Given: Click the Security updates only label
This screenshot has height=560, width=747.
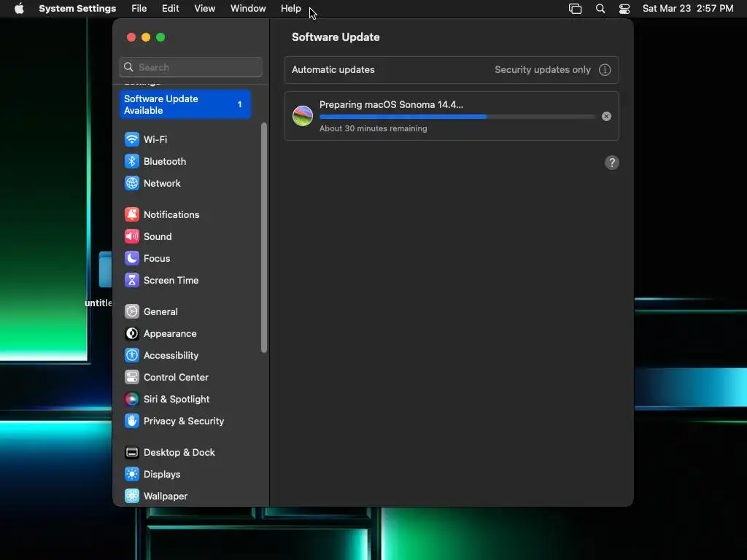Looking at the screenshot, I should [543, 69].
